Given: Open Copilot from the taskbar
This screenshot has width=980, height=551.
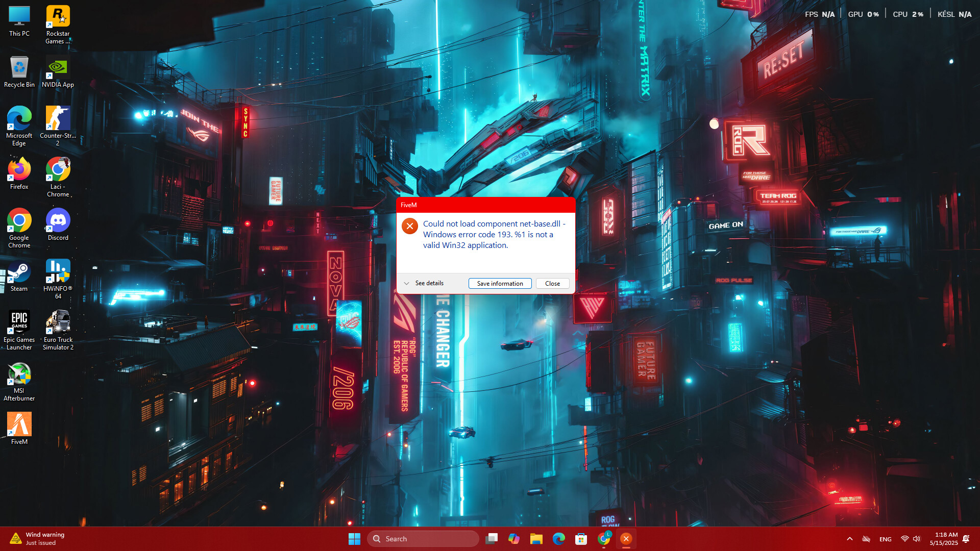Looking at the screenshot, I should point(513,538).
